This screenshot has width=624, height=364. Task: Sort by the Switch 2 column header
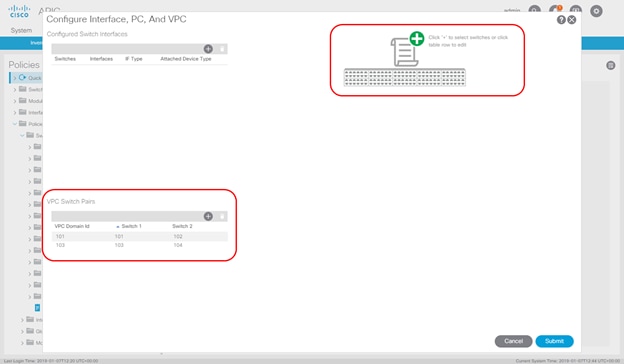coord(182,226)
